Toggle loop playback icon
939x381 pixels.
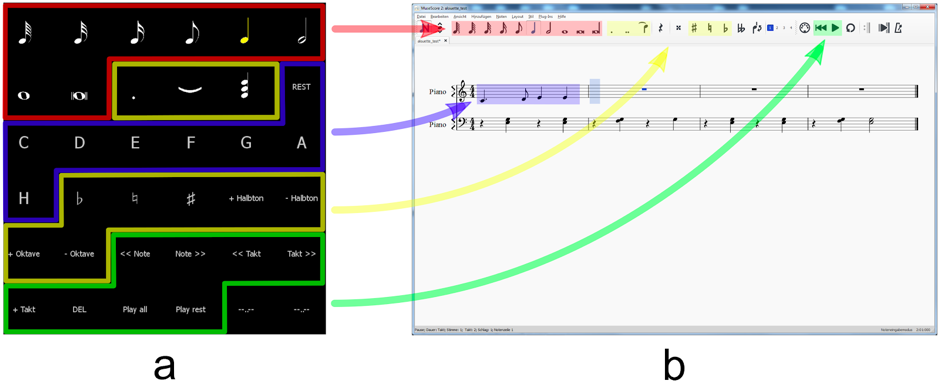click(x=850, y=28)
